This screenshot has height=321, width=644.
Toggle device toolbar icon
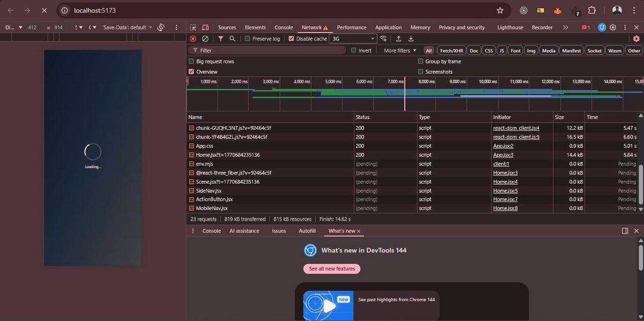[x=206, y=27]
